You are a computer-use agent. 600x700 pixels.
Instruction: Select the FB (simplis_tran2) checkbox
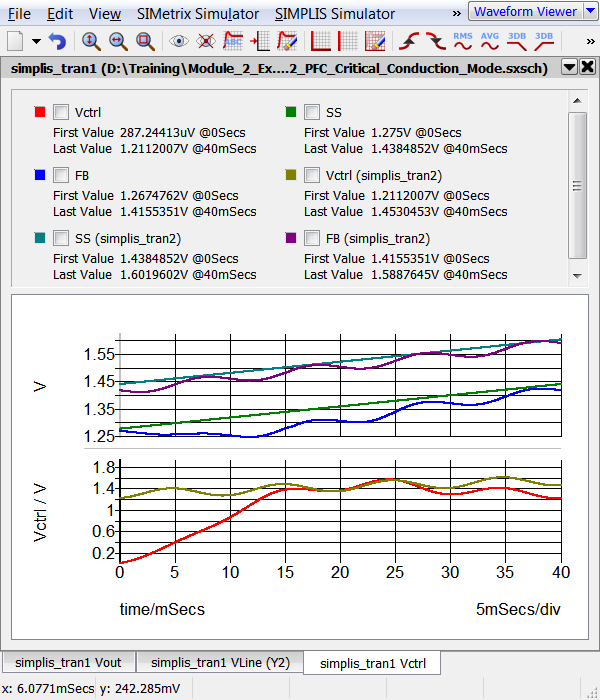(312, 238)
